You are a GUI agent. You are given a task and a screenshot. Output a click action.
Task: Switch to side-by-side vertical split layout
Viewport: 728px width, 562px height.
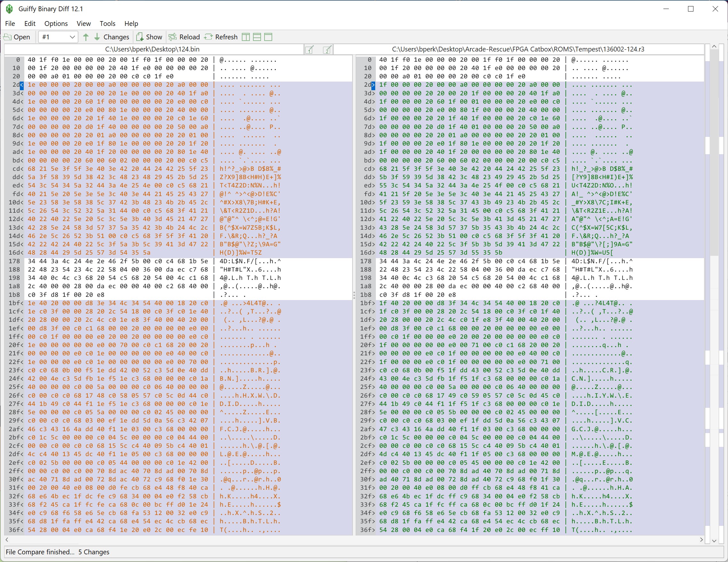click(246, 37)
